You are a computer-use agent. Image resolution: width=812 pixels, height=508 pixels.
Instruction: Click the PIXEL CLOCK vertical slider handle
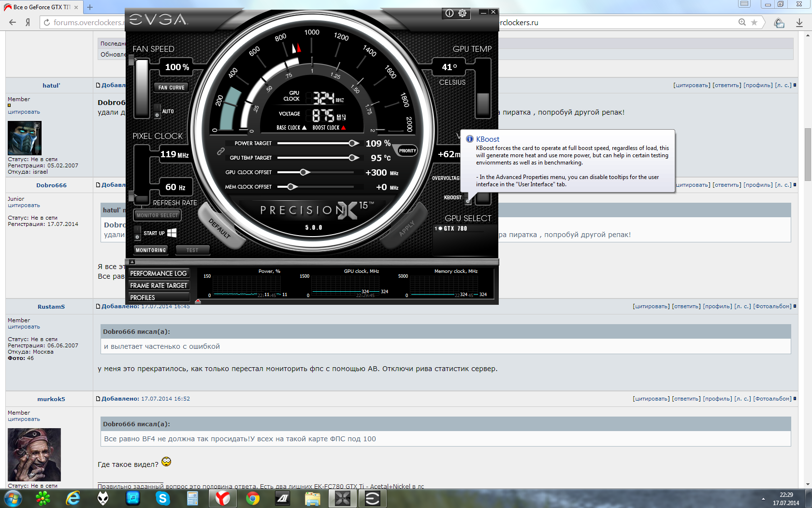(x=131, y=196)
